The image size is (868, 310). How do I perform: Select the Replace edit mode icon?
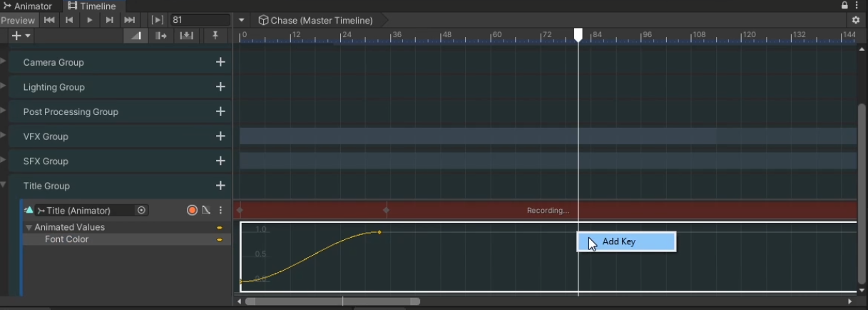(x=185, y=36)
